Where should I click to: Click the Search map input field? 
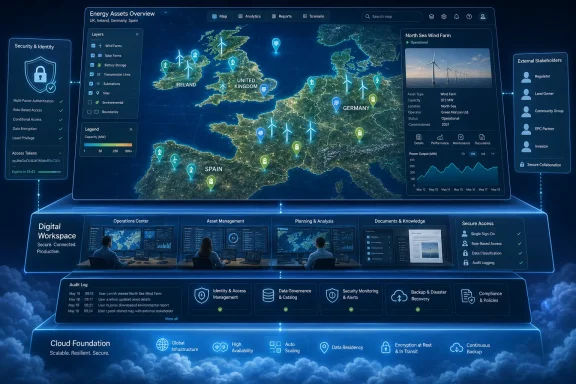[392, 17]
